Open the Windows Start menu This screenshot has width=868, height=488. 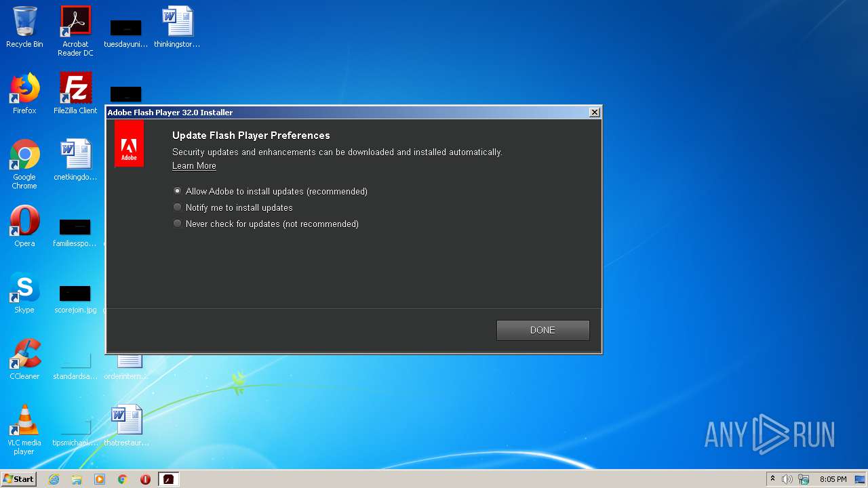pyautogui.click(x=18, y=479)
